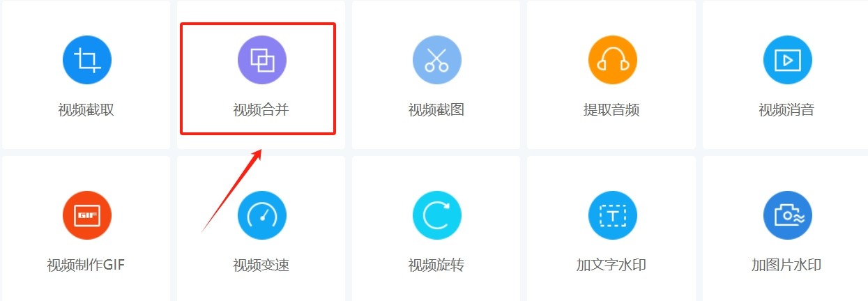This screenshot has width=868, height=301.
Task: Open 视频制作GIF via its label
Action: coord(86,265)
